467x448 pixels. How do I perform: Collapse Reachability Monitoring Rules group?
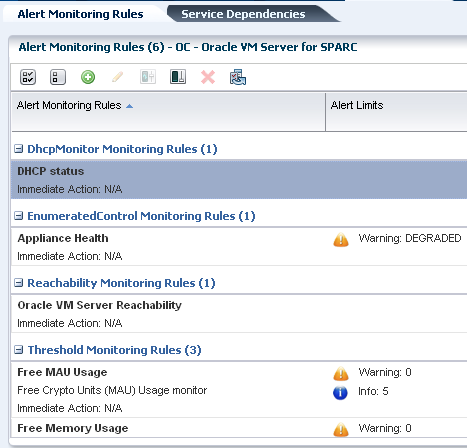(x=19, y=283)
